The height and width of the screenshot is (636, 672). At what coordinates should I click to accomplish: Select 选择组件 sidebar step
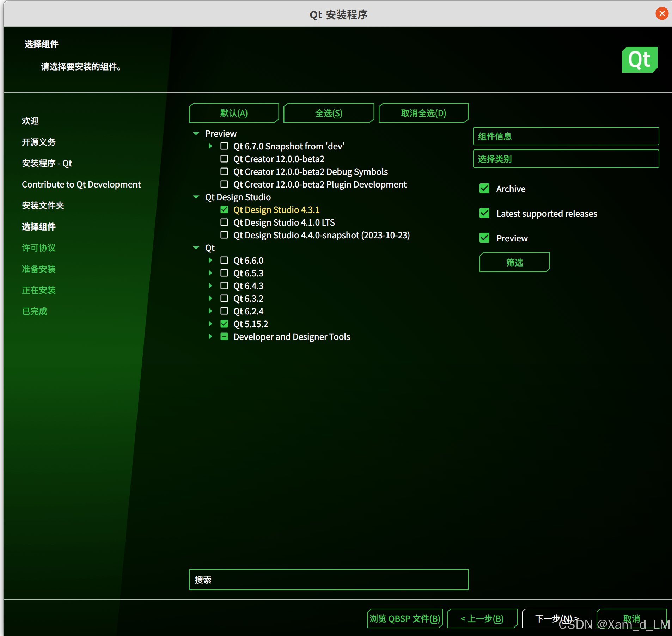tap(39, 227)
